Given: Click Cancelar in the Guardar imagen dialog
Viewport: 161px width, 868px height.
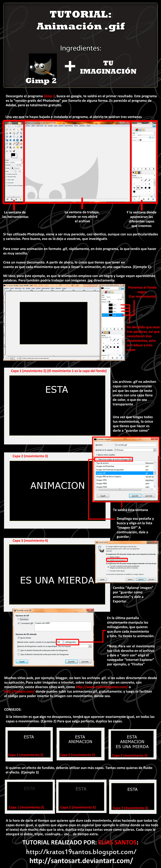Looking at the screenshot, I should [x=149, y=496].
